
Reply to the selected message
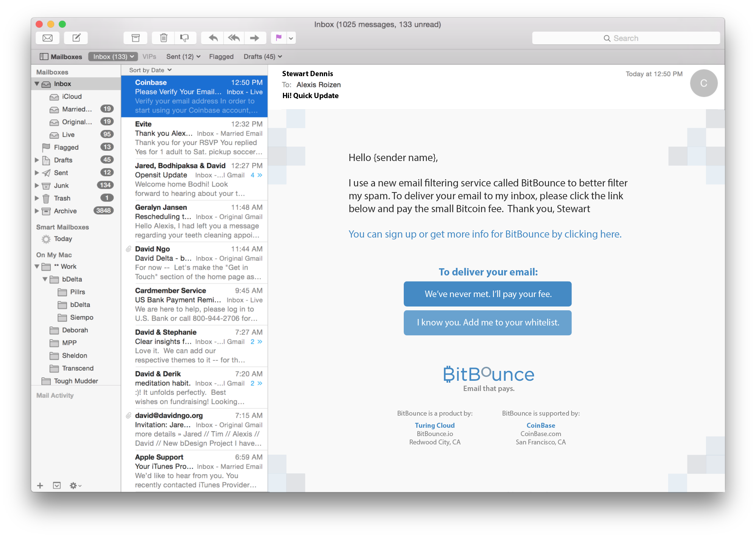(x=213, y=38)
